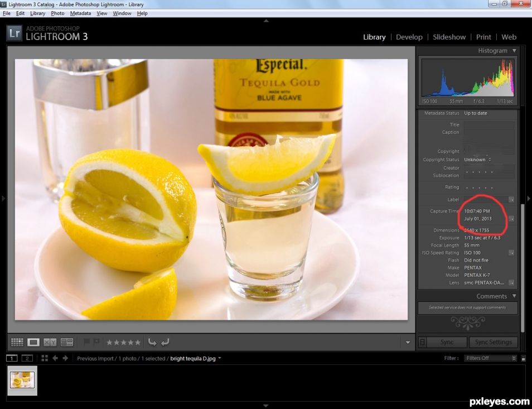Image resolution: width=532 pixels, height=409 pixels.
Task: Collapse the Histogram panel
Action: (x=514, y=51)
